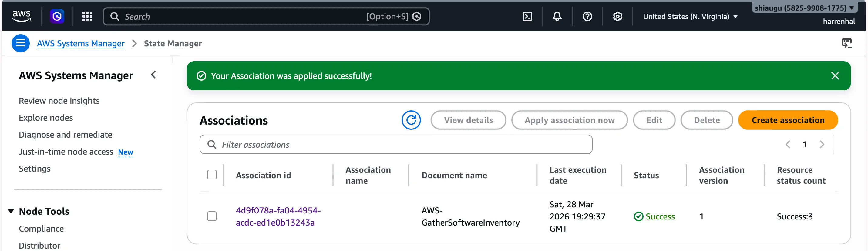
Task: Click the Association id column header
Action: tap(264, 175)
